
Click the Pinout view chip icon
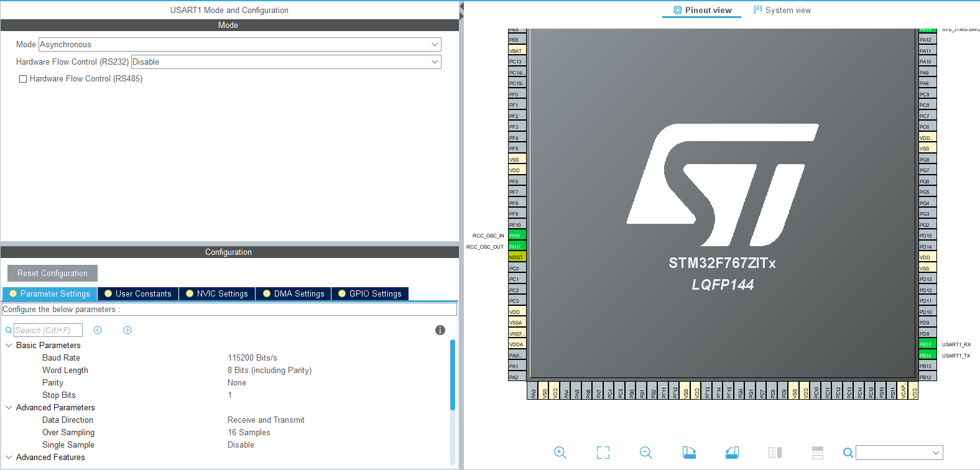tap(678, 10)
